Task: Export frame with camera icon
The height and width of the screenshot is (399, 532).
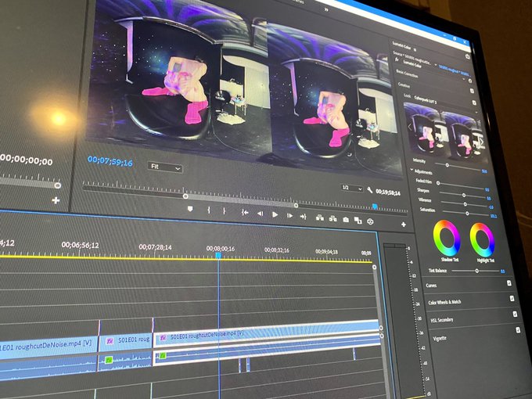Action: (346, 220)
